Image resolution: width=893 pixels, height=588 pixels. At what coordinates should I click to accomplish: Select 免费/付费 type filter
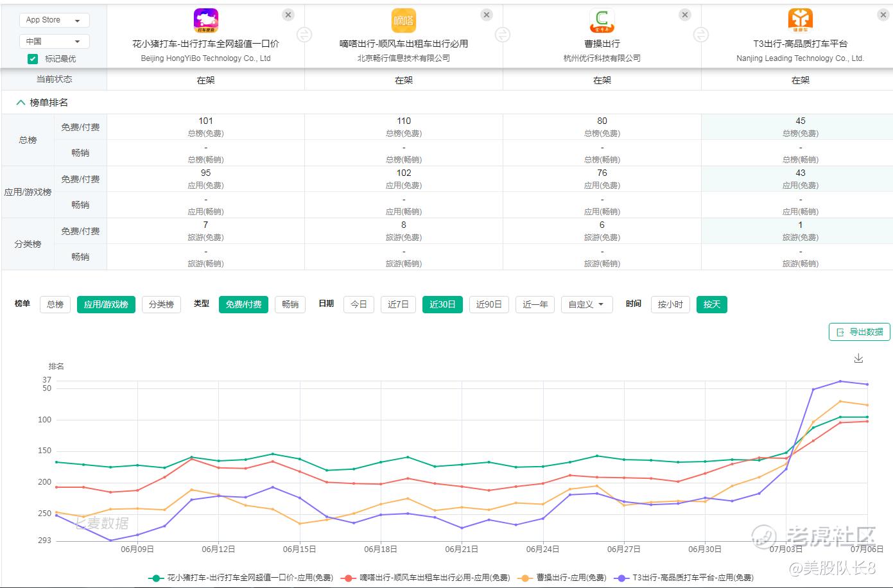[243, 304]
